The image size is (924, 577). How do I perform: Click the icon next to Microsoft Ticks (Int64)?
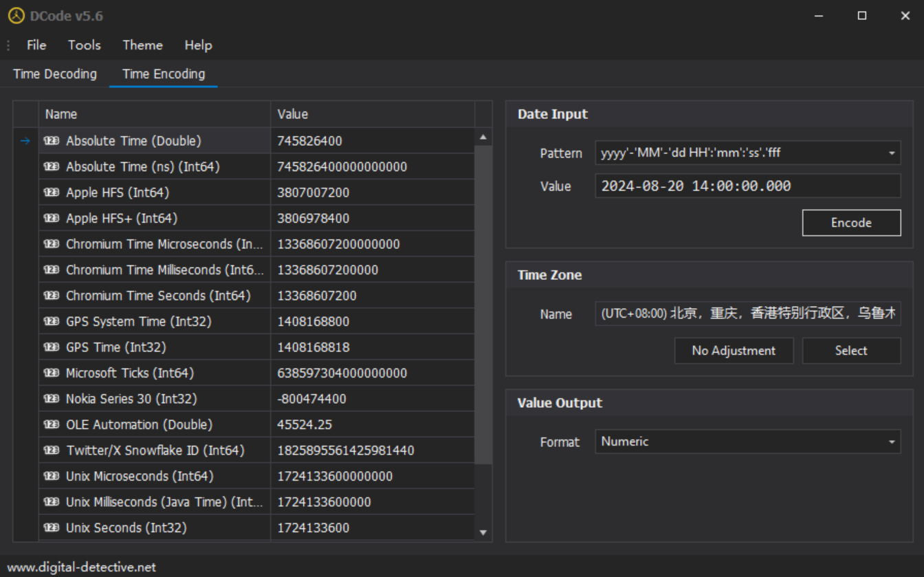click(x=52, y=373)
